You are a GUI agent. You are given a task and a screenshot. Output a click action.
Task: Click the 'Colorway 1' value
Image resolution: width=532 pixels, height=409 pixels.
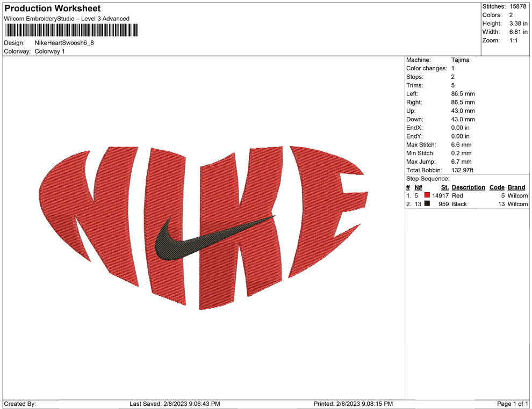point(49,51)
